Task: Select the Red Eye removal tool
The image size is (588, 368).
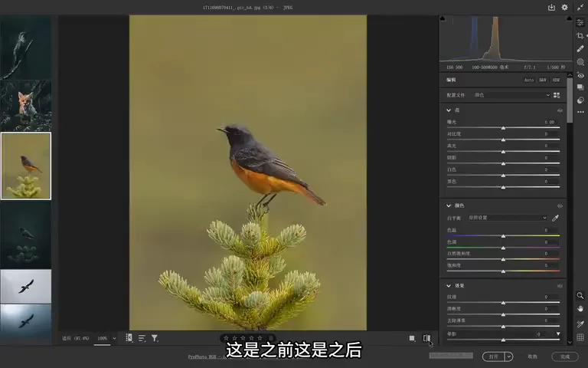Action: pos(580,74)
